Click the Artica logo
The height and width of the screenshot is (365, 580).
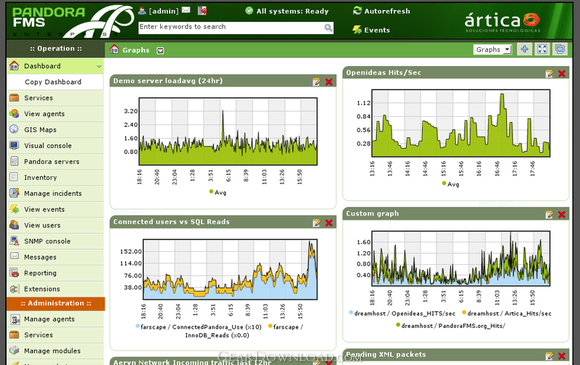point(502,22)
